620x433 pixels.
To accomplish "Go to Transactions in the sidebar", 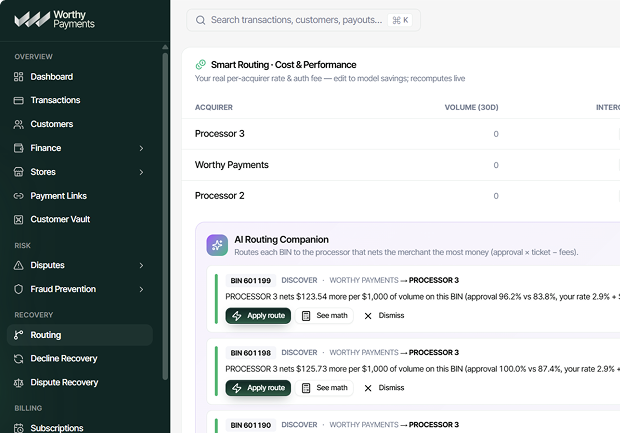I will [x=79, y=100].
